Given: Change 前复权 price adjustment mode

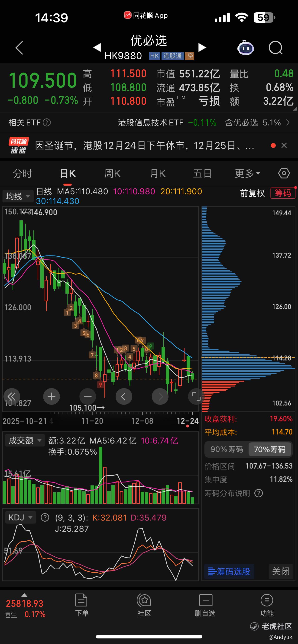Looking at the screenshot, I should (x=252, y=193).
